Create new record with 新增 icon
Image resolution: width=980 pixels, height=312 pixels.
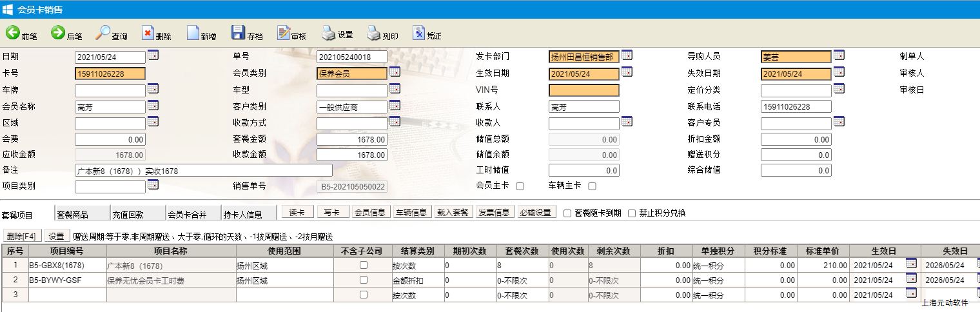tap(193, 34)
